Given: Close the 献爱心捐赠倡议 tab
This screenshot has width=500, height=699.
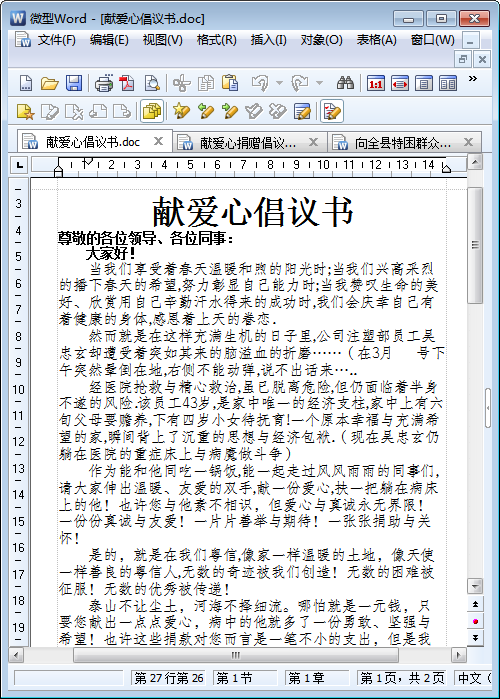Looking at the screenshot, I should tap(313, 142).
